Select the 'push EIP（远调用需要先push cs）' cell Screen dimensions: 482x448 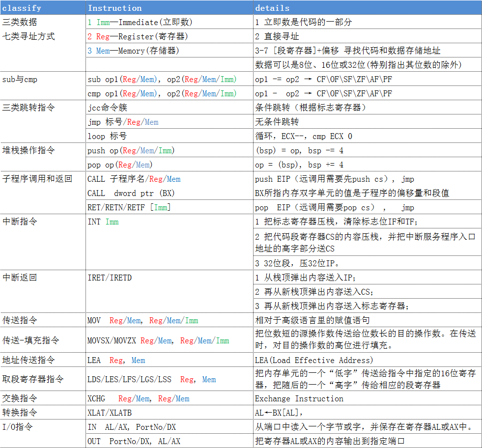(x=368, y=178)
